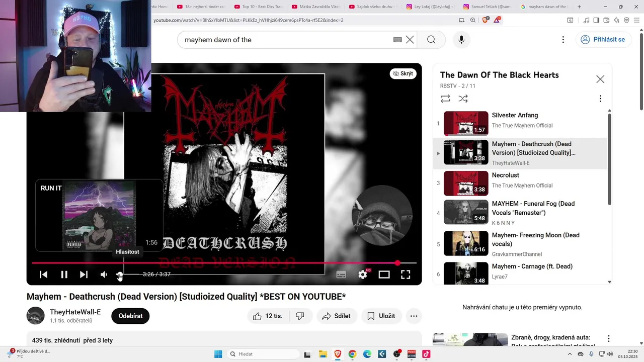Open Leo AI sparkle icon in toolbar

coord(616,20)
